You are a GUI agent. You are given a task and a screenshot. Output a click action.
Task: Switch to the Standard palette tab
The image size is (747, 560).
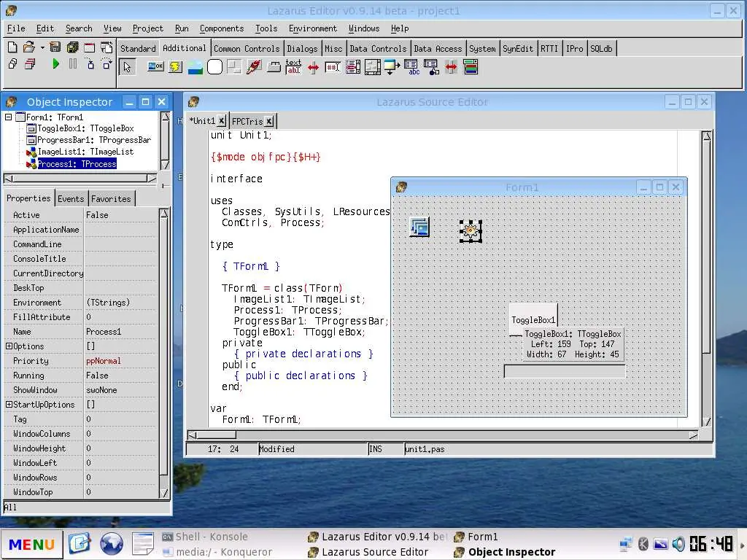point(138,49)
